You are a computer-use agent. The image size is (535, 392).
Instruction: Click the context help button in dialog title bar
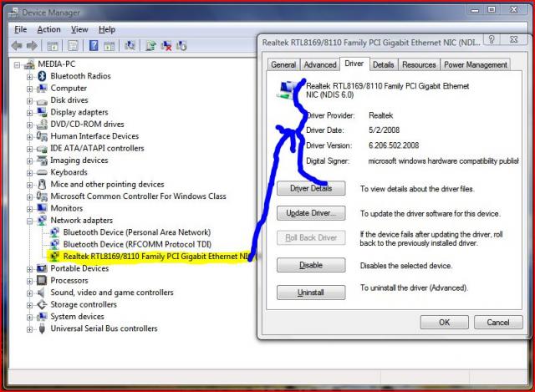(492, 39)
